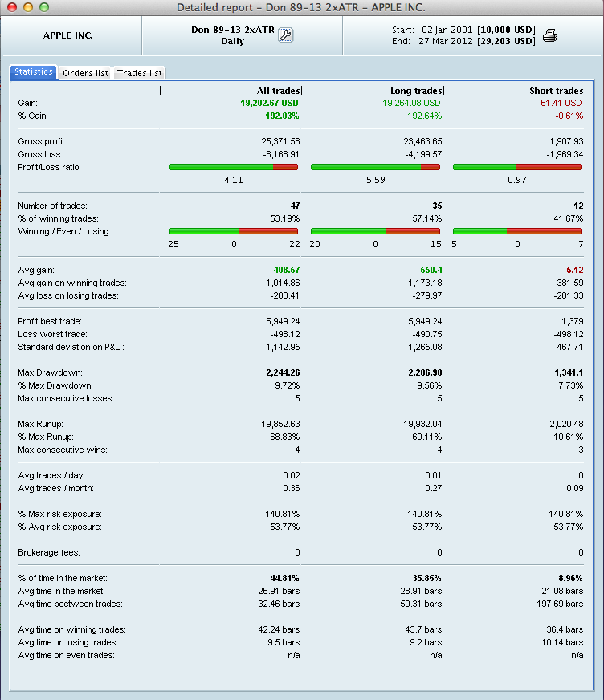Image resolution: width=604 pixels, height=700 pixels.
Task: Click the % Max risk exposure label
Action: tap(60, 515)
